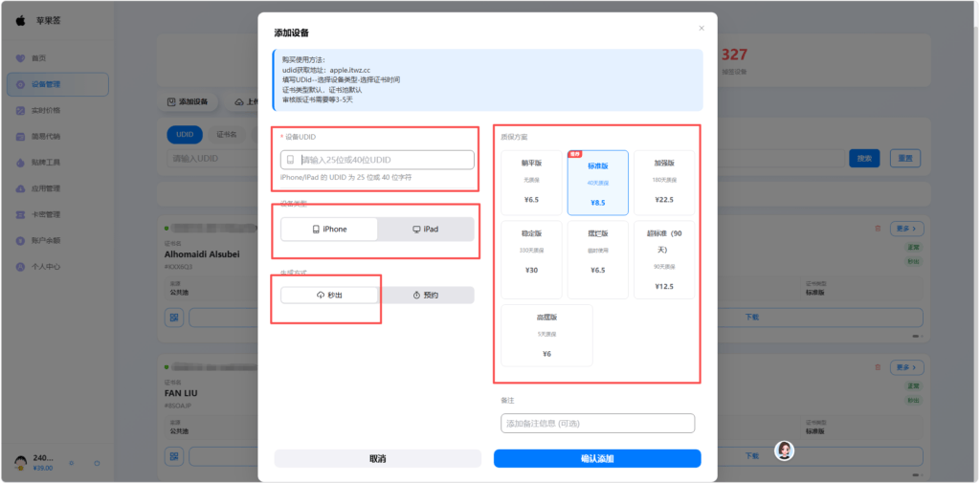Image resolution: width=980 pixels, height=483 pixels.
Task: Open 设备管理 in the sidebar
Action: point(57,84)
